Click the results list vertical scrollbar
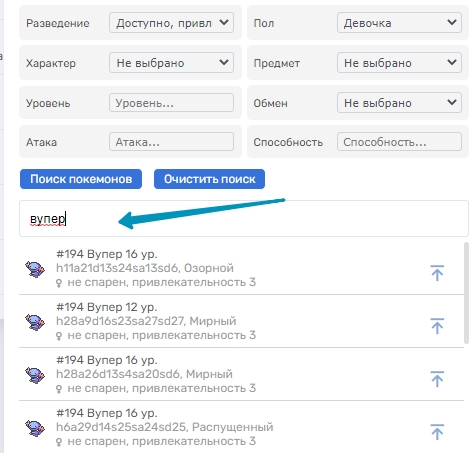471x453 pixels. [x=466, y=293]
